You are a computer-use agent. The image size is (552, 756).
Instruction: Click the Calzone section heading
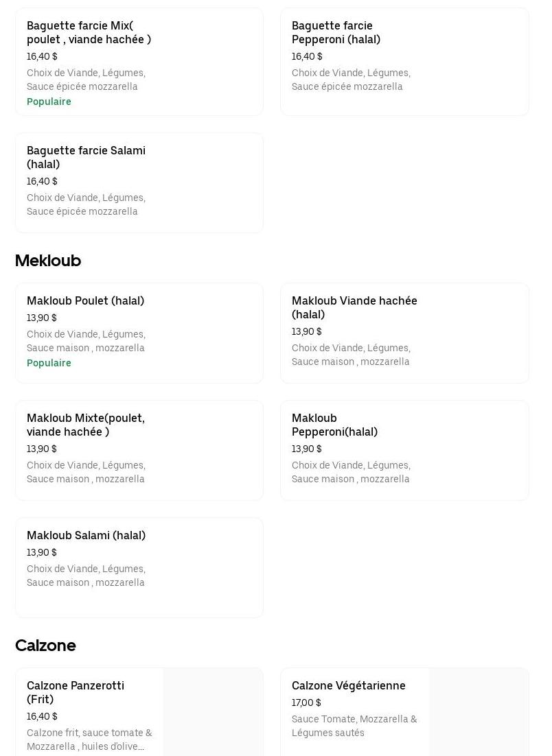(45, 645)
